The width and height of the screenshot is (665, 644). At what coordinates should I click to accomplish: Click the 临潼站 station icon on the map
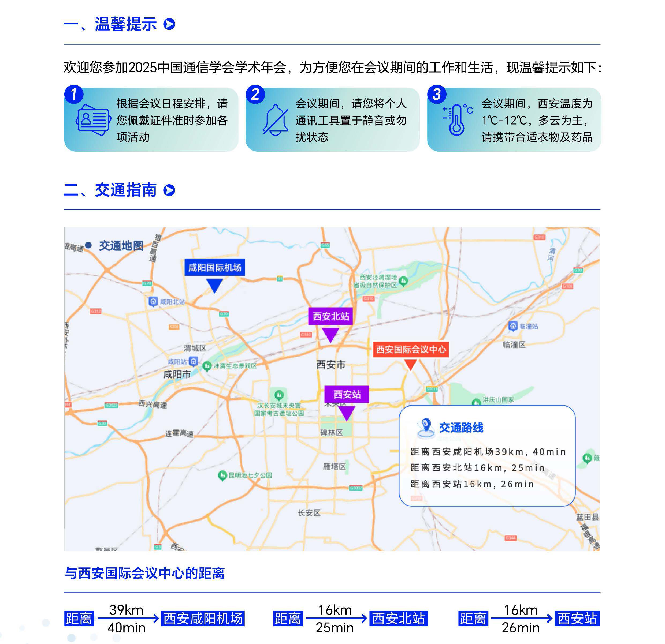click(x=513, y=326)
